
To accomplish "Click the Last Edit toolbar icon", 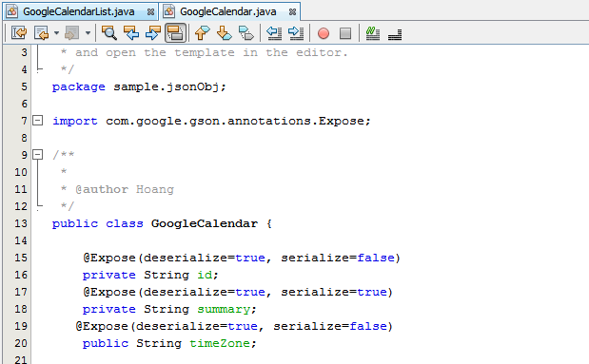I will [x=19, y=33].
